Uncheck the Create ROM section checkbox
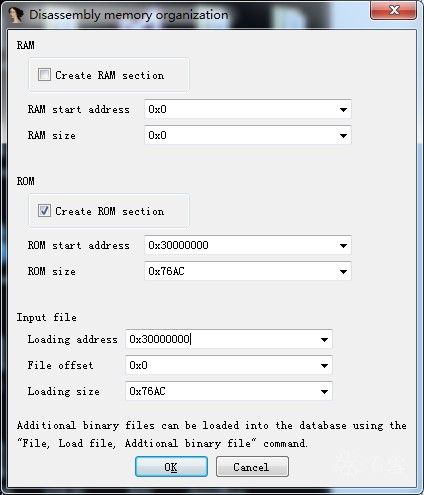 [44, 211]
